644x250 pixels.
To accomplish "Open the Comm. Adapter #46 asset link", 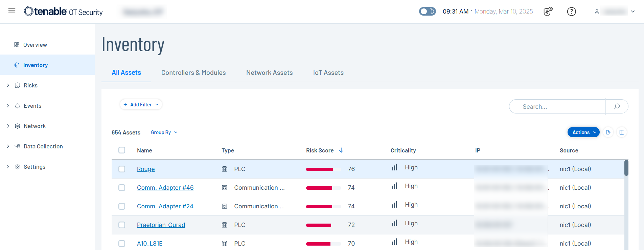I will click(x=165, y=188).
